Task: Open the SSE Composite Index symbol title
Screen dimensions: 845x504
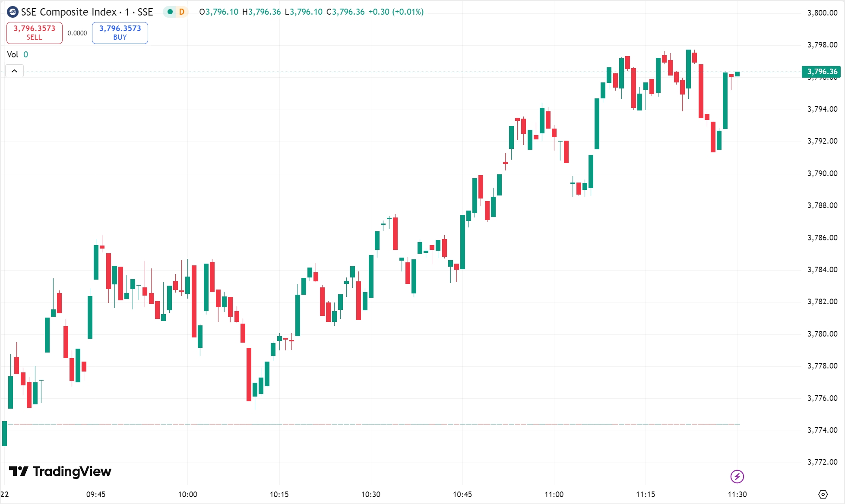Action: 87,12
